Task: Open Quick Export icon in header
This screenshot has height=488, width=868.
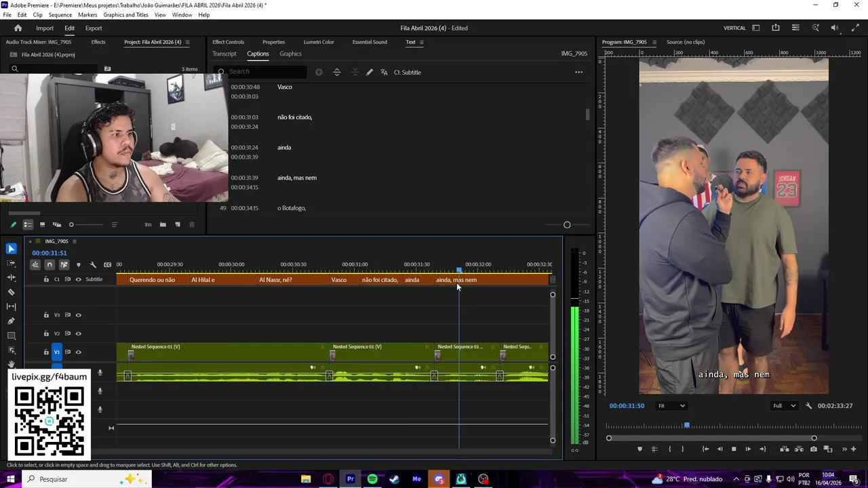Action: 776,28
